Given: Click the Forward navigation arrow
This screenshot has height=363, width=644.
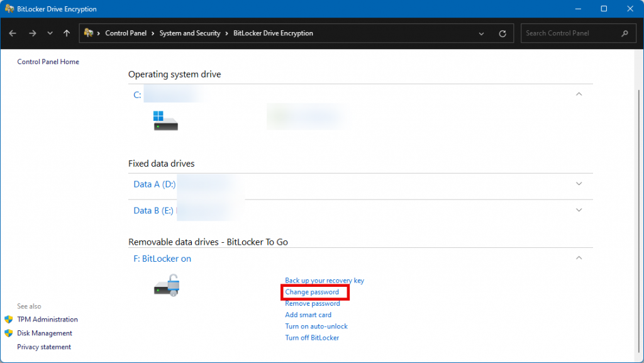Looking at the screenshot, I should point(32,33).
